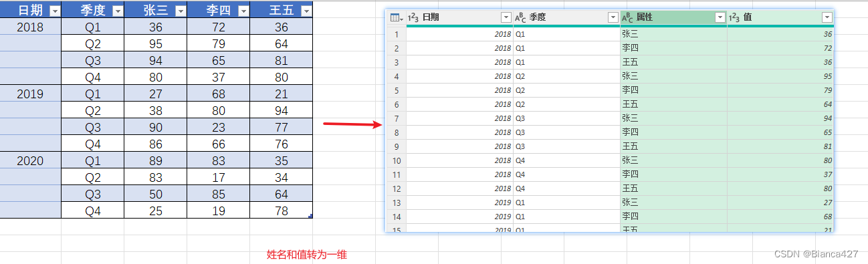The height and width of the screenshot is (264, 868).
Task: Click the red note 姓名和值转为一维
Action: tap(307, 255)
